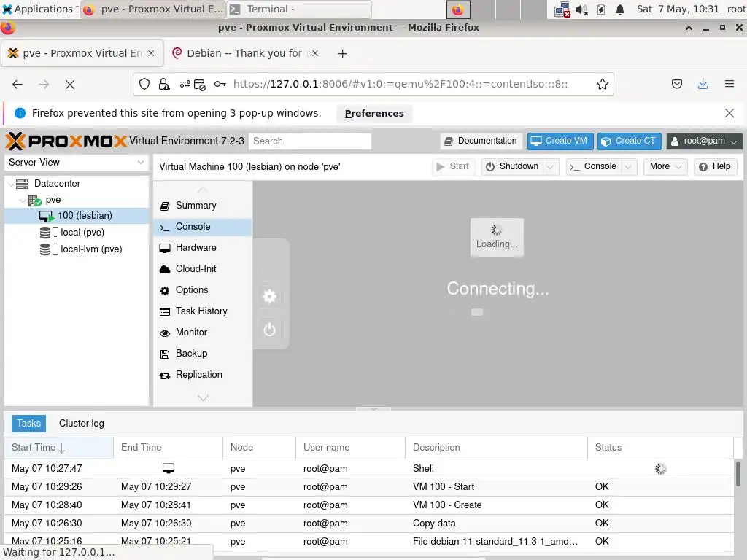Image resolution: width=747 pixels, height=560 pixels.
Task: Click the noVNC settings gear icon
Action: 270,296
